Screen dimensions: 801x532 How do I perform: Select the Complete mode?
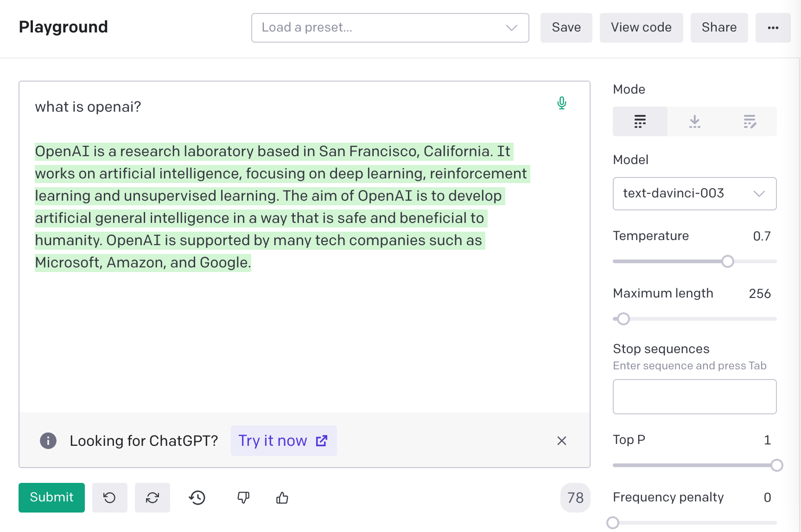tap(640, 121)
